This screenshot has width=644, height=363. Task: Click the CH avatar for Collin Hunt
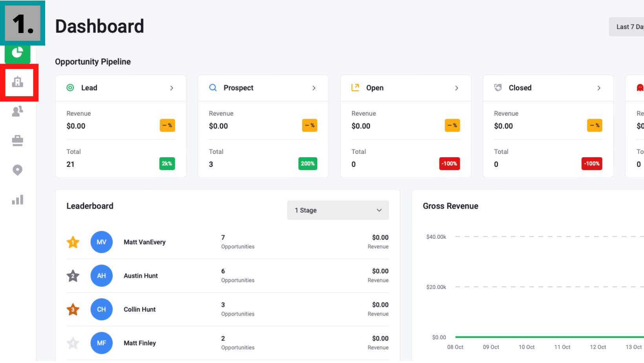click(101, 309)
